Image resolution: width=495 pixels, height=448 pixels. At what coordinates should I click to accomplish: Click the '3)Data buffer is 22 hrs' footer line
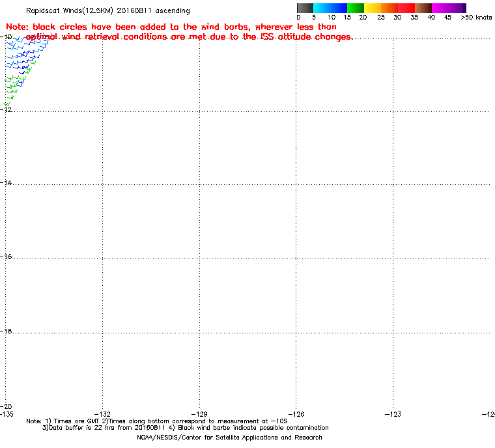186,428
